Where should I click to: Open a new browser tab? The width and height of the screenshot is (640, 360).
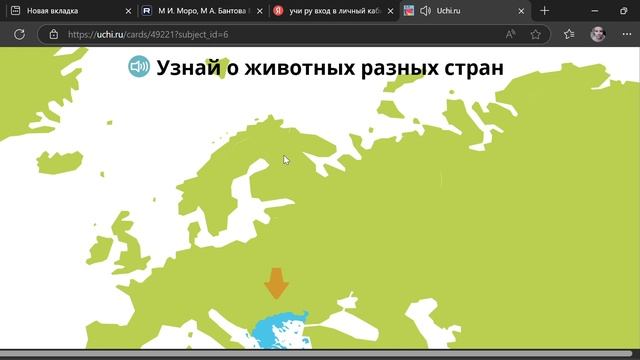pyautogui.click(x=544, y=11)
